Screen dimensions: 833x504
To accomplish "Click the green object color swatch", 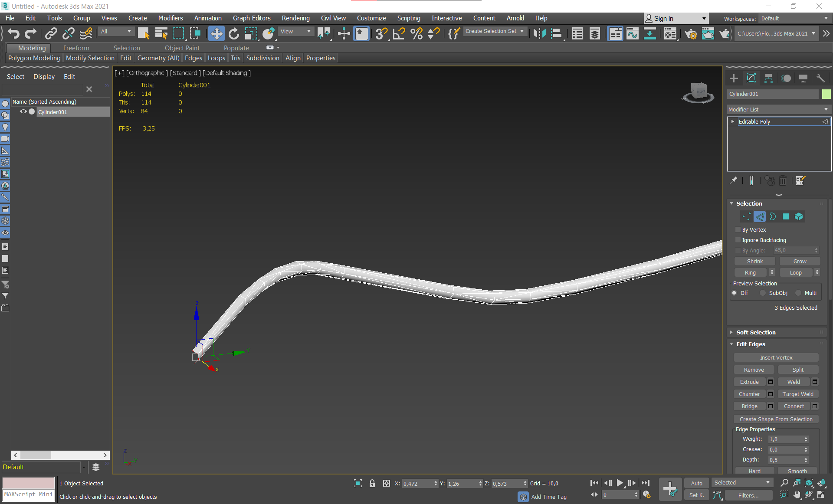I will 826,94.
